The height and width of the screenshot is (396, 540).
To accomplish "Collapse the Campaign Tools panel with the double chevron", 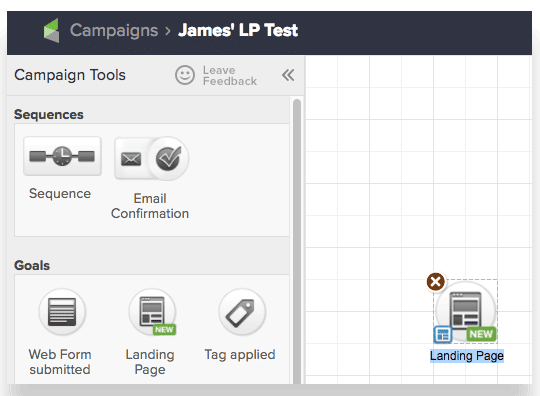I will point(288,75).
